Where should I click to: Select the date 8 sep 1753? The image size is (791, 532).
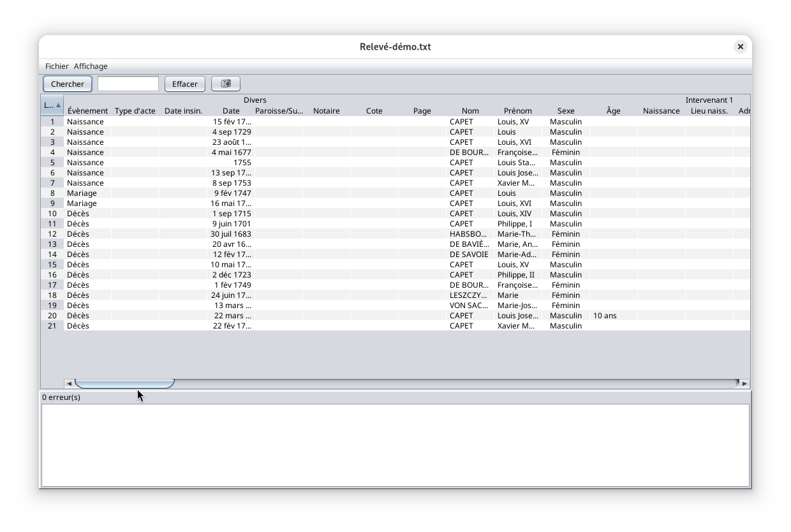(x=232, y=183)
